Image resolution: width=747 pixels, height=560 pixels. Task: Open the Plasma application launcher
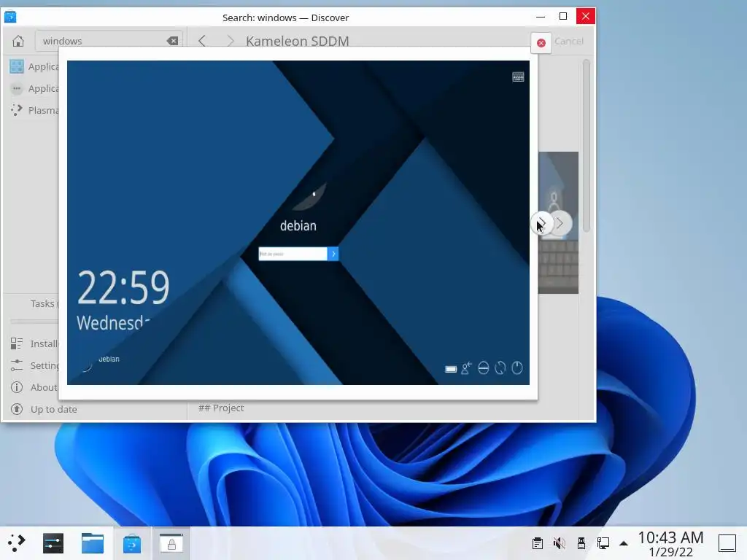click(x=17, y=542)
